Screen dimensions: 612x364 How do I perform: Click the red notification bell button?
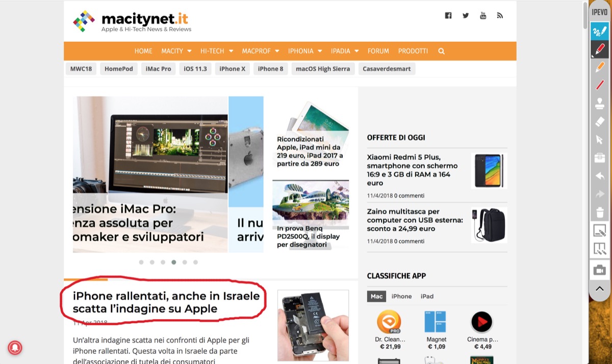click(x=14, y=348)
